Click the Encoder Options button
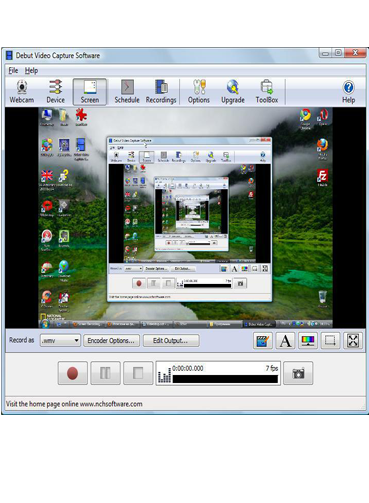Viewport: 369px width, 503px height. 111,341
